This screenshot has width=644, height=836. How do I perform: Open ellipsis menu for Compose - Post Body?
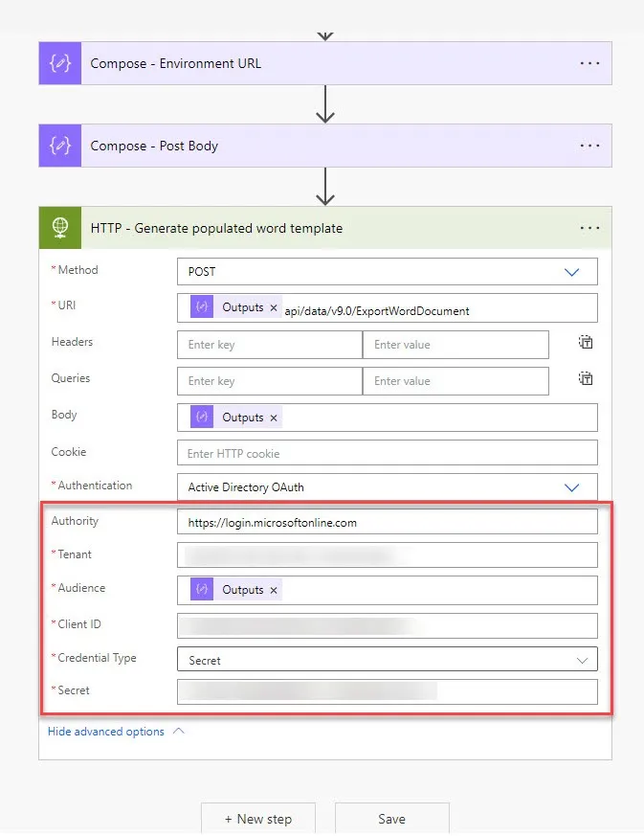589,146
